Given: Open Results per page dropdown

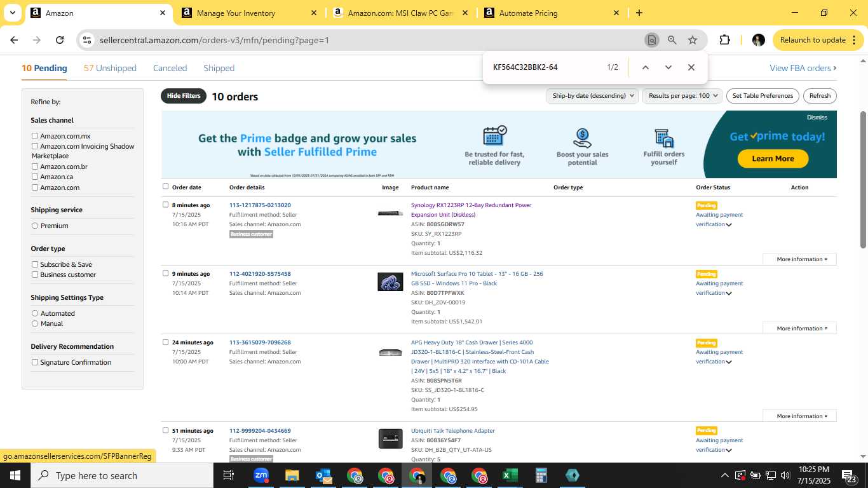Looking at the screenshot, I should (x=682, y=96).
